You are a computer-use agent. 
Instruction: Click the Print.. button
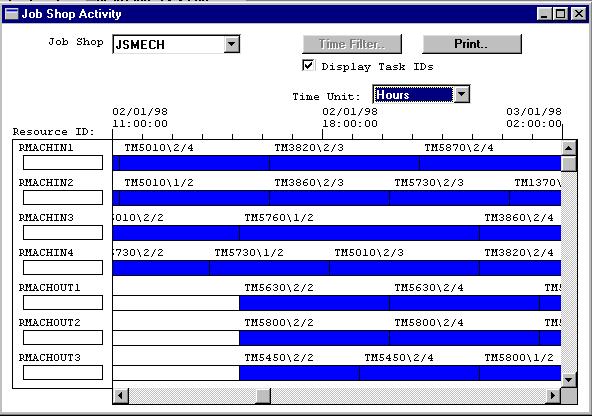[x=472, y=44]
